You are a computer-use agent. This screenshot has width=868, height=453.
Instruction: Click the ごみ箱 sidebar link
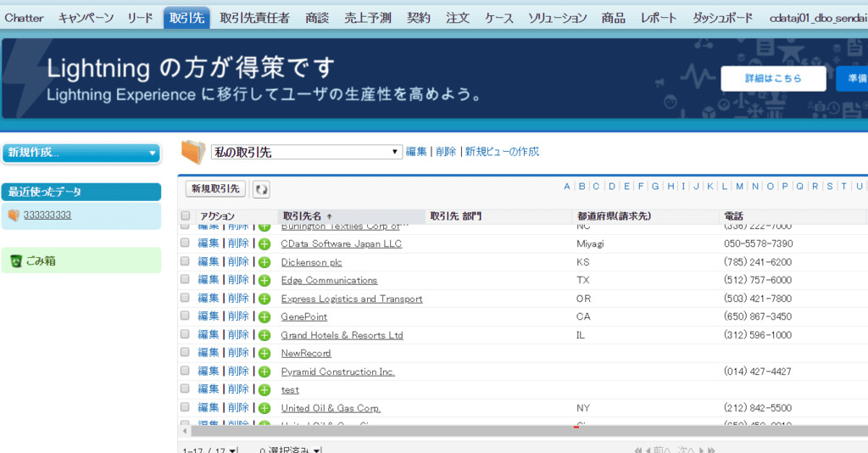point(41,260)
